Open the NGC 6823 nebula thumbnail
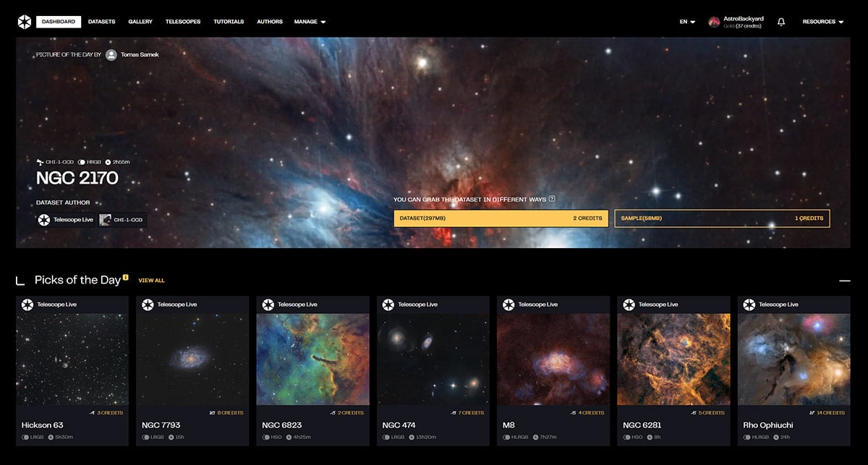868x465 pixels. click(312, 359)
